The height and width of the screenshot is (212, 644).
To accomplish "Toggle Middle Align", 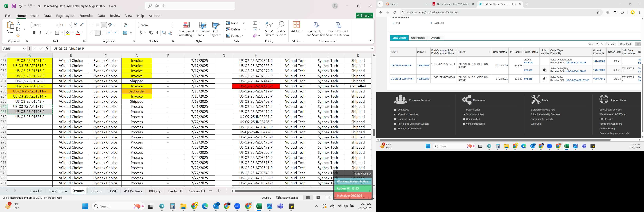I will (x=97, y=25).
